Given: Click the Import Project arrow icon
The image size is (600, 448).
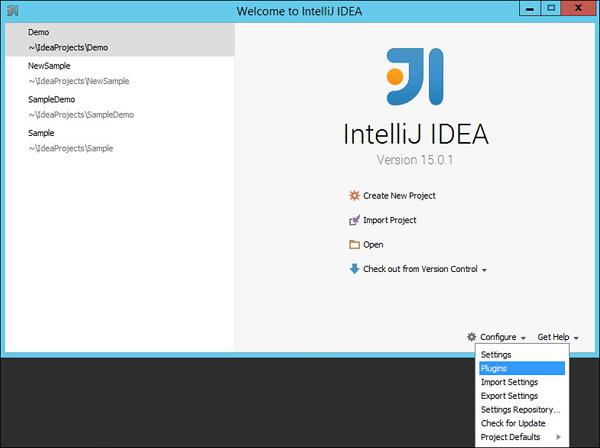Looking at the screenshot, I should point(354,220).
